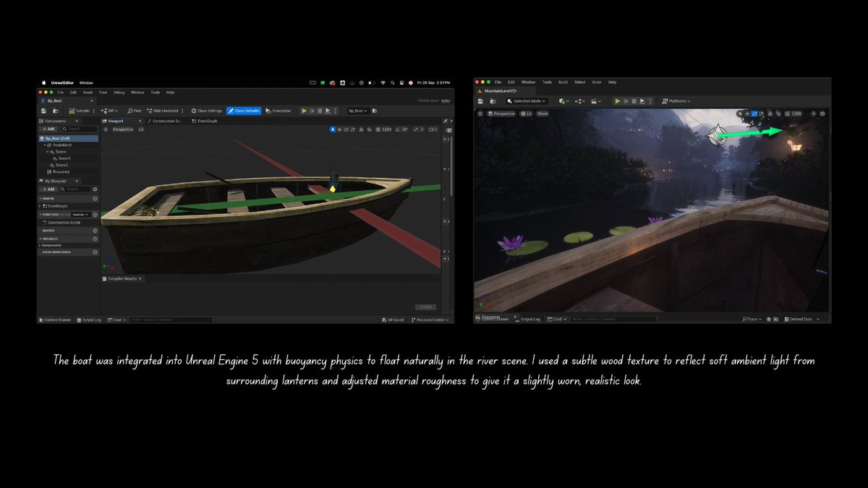
Task: Open Actor menu in MountainLevelV2 window
Action: coord(597,82)
